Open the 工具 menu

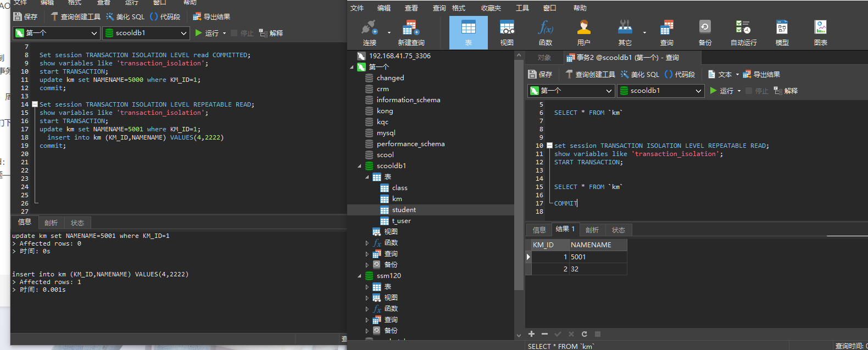point(522,8)
